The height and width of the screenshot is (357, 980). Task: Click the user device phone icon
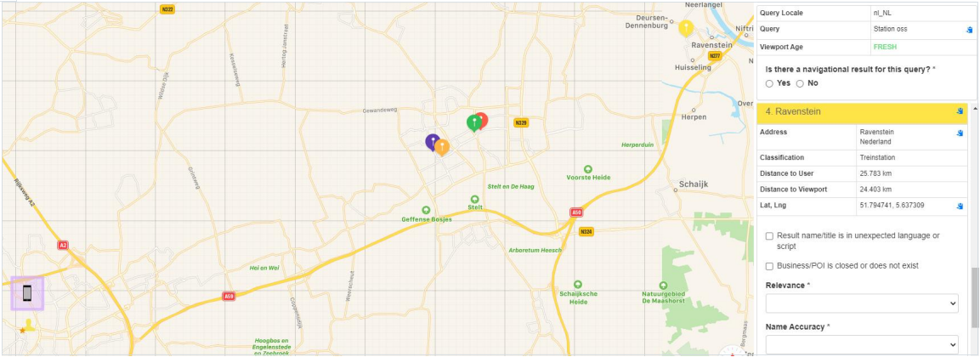tap(27, 292)
